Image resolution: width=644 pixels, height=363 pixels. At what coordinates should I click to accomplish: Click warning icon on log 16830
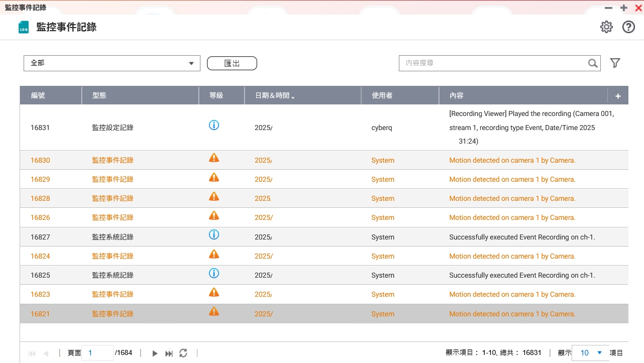214,158
